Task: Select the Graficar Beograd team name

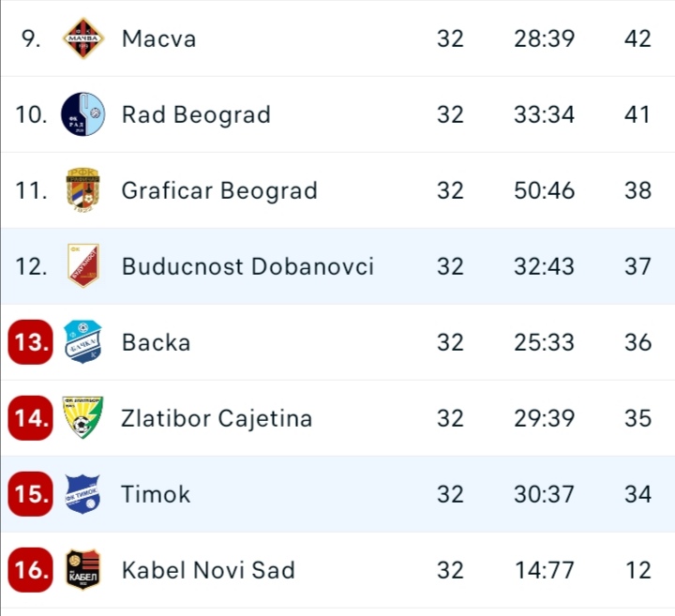Action: (x=219, y=190)
